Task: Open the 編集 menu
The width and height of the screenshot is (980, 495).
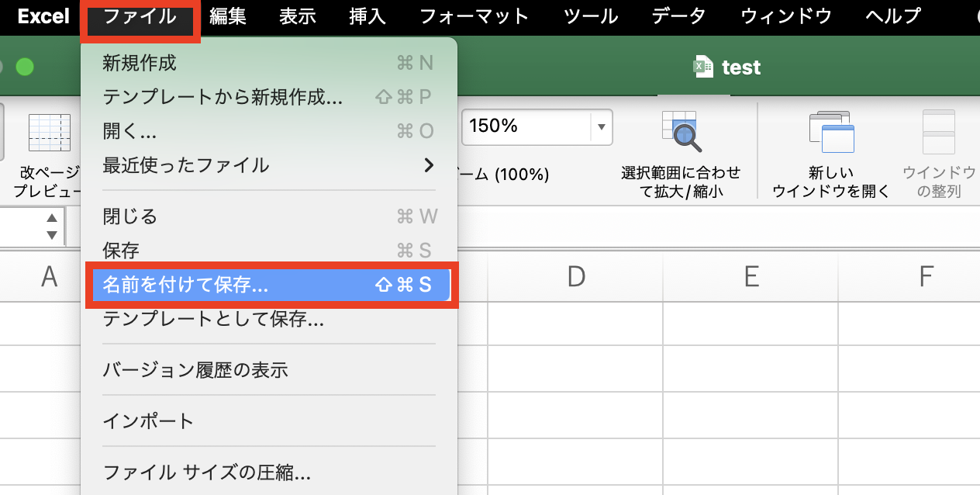Action: 228,16
